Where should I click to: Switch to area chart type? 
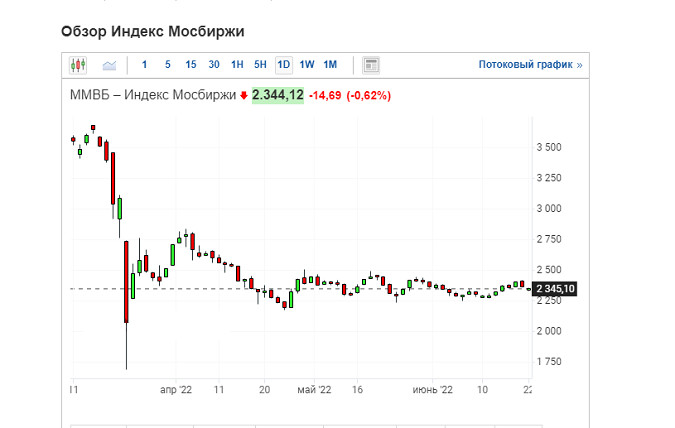coord(109,65)
